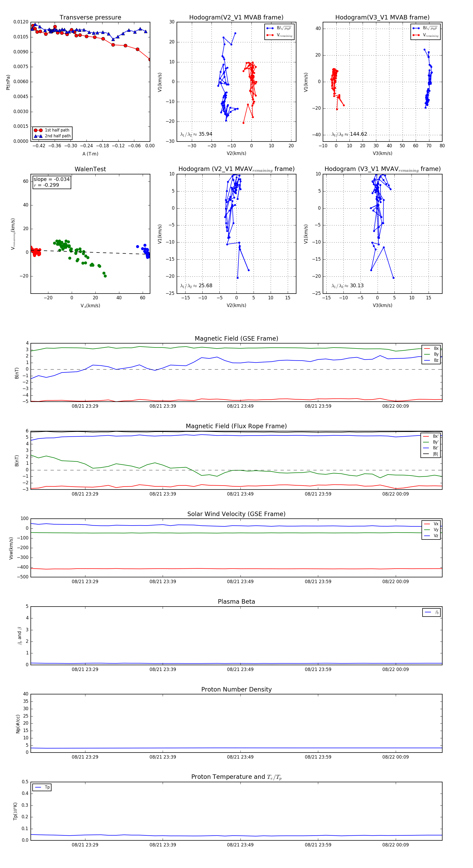Click the Bx' legend entry in flux rope plot

tap(431, 436)
